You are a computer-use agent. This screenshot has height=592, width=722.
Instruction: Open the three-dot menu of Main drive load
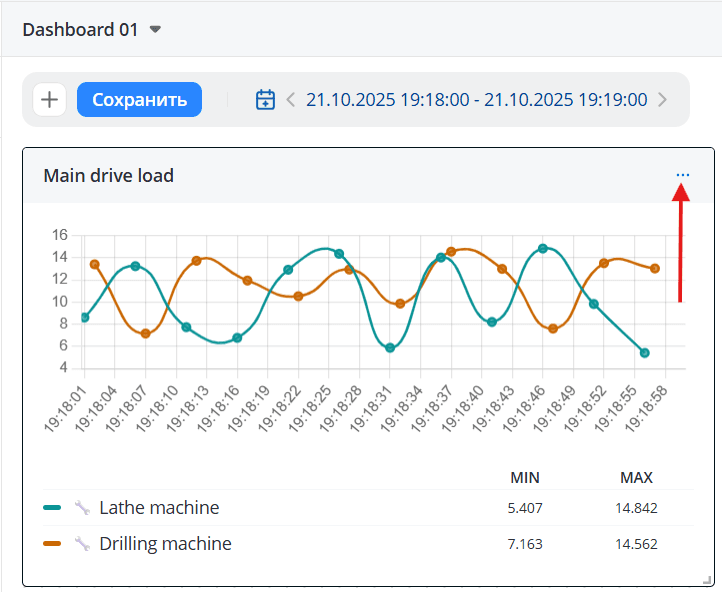[682, 175]
